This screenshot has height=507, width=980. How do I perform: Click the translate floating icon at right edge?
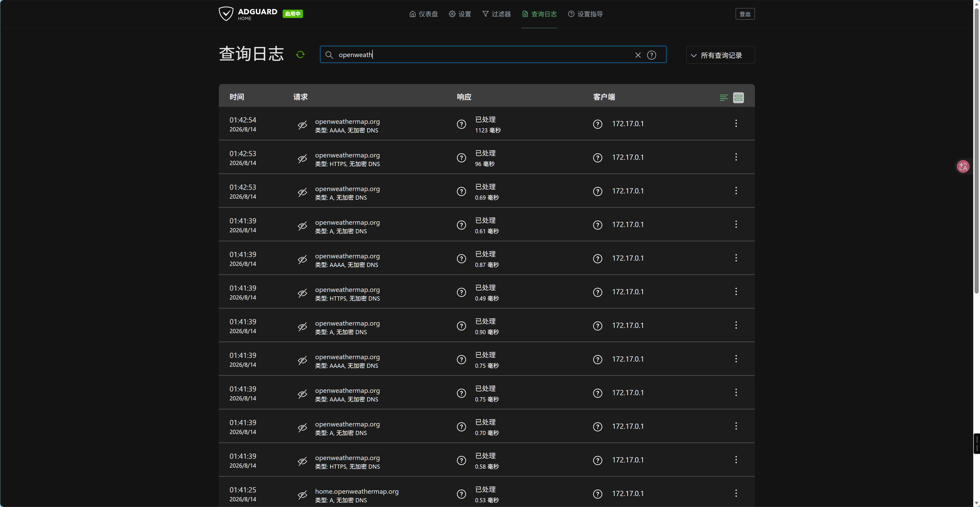(963, 166)
